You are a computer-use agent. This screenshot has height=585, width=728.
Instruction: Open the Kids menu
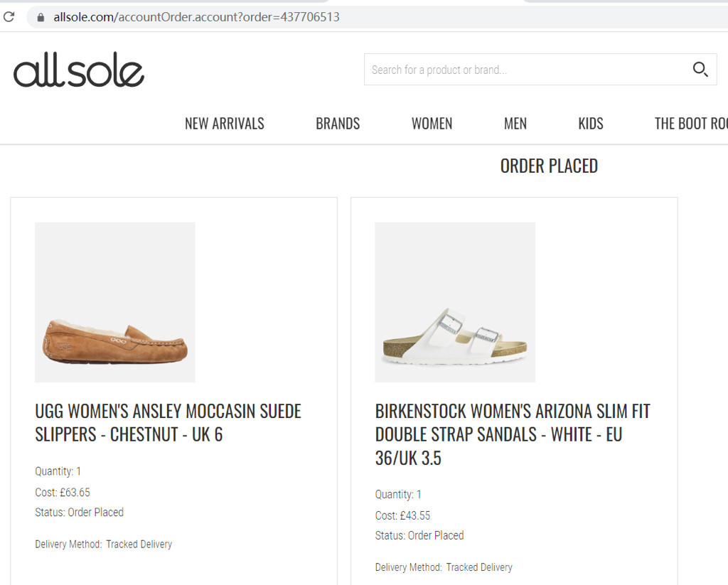pos(591,124)
